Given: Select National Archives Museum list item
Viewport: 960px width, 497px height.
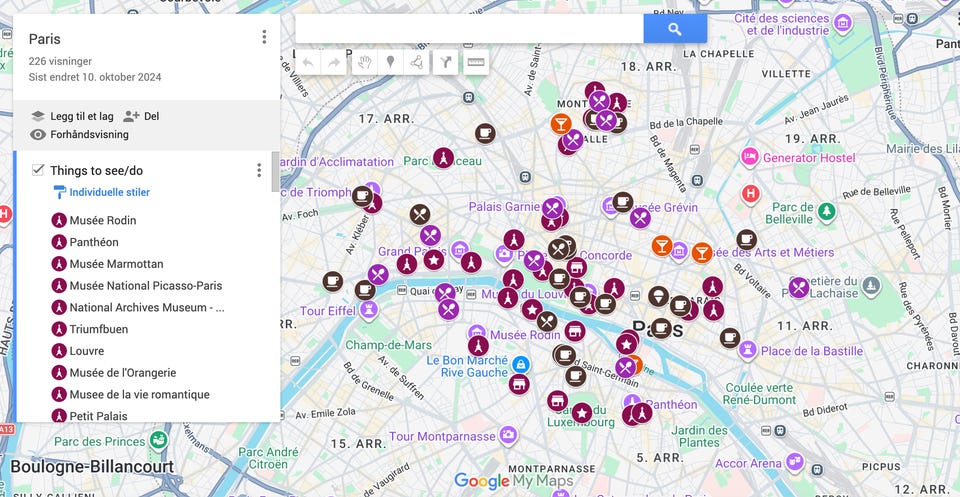Looking at the screenshot, I should coord(147,307).
